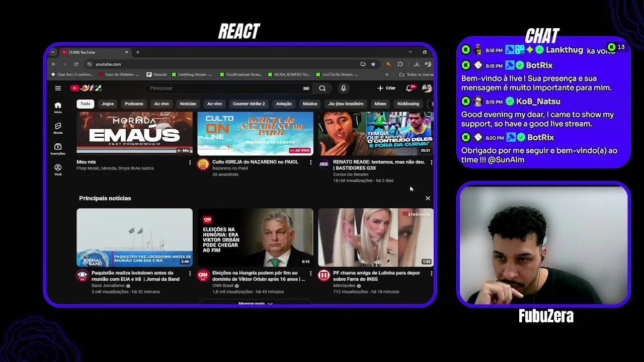Select the Kickboxing filter chip
The image size is (644, 362).
tap(408, 104)
